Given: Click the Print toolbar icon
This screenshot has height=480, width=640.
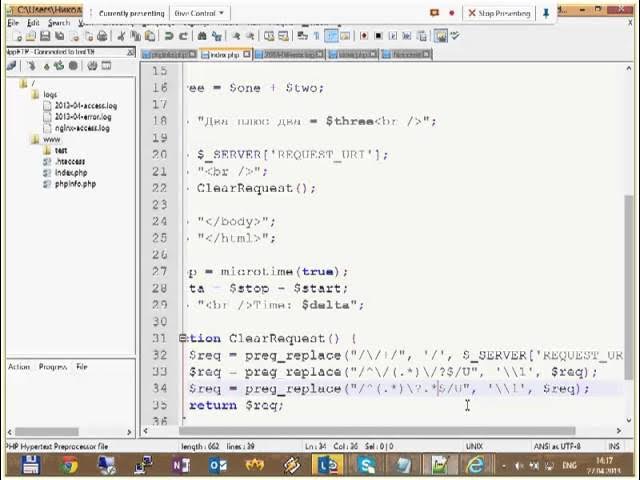Looking at the screenshot, I should 102,36.
